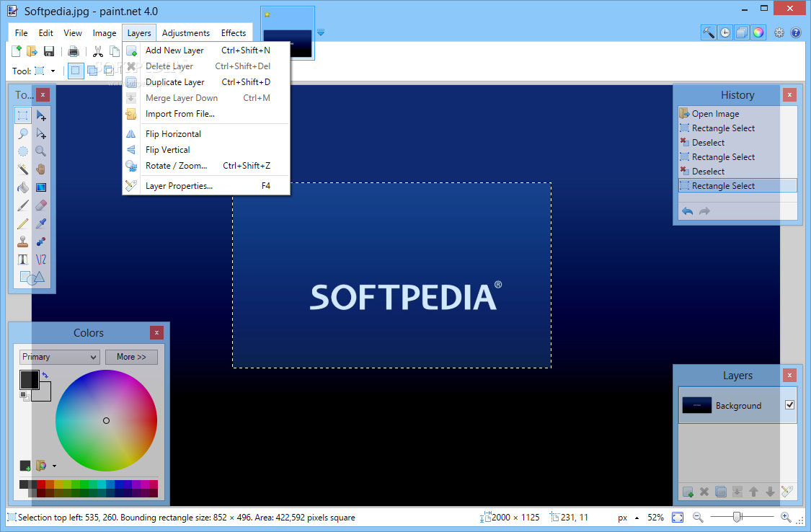Click Add New Layer icon in Layers panel
811x532 pixels.
tap(688, 492)
